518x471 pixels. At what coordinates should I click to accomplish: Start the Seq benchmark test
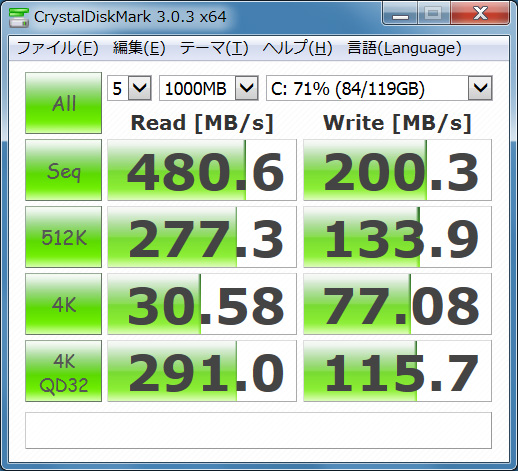(63, 170)
